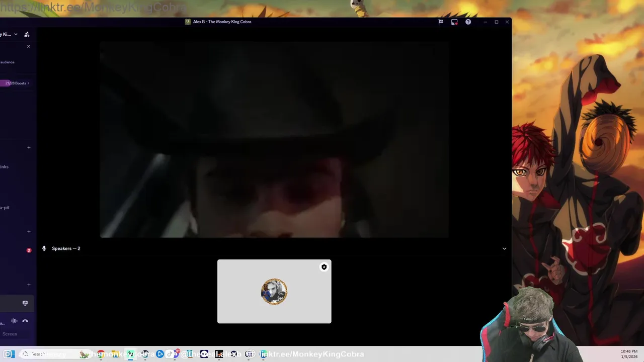644x362 pixels.
Task: Dismiss the sidebar banner with the X
Action: pos(28,46)
